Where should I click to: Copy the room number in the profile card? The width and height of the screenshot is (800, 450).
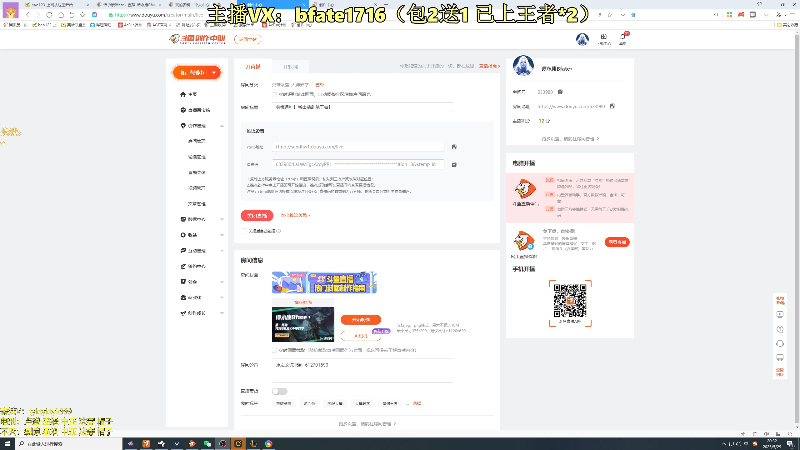tap(560, 92)
